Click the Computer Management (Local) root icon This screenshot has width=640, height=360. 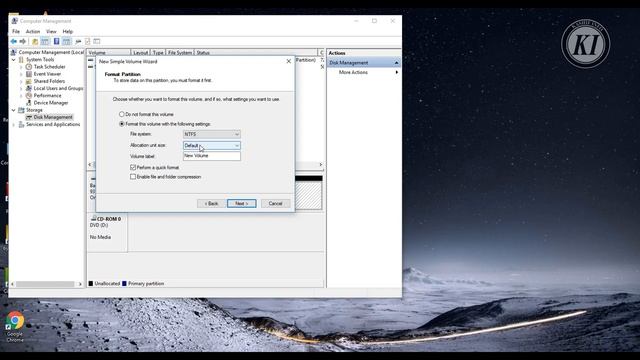point(13,52)
